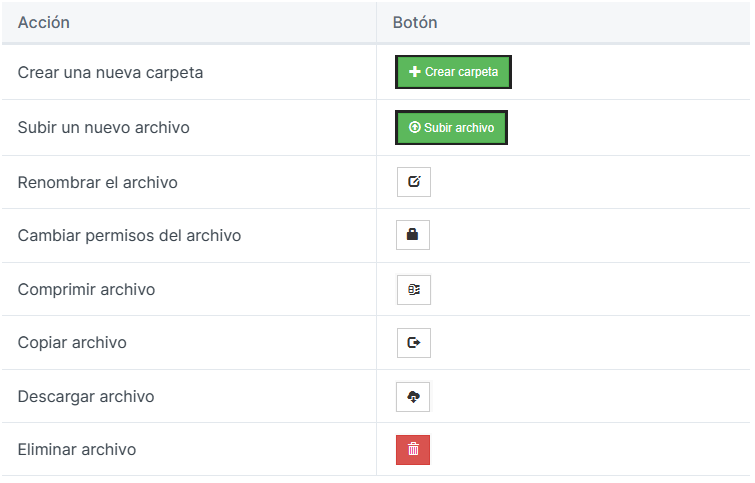Click the cloud download icon
The height and width of the screenshot is (483, 755).
413,397
